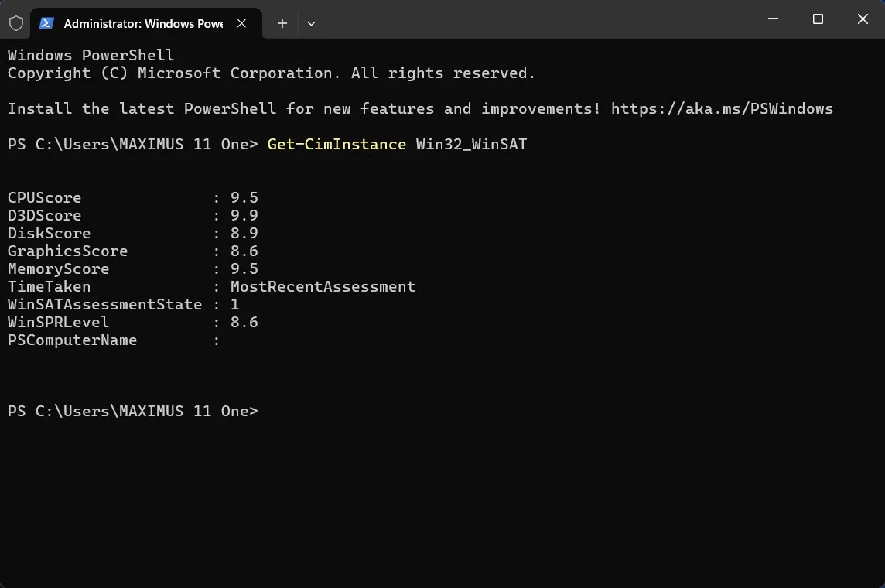Viewport: 885px width, 588px height.
Task: Click the Win32_WinSAT argument text
Action: (x=471, y=144)
